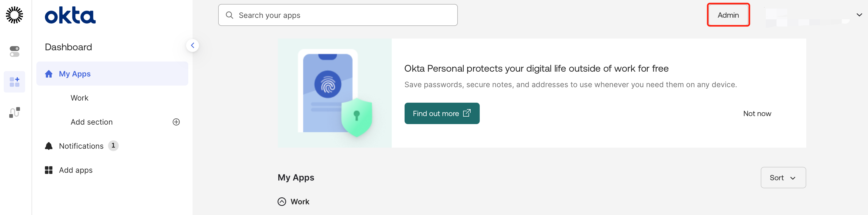Click the workflow connector icon in left rail
The image size is (868, 215).
click(x=14, y=112)
